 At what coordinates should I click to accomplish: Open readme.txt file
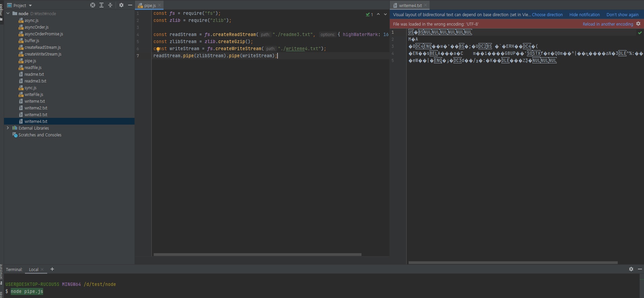pyautogui.click(x=34, y=74)
